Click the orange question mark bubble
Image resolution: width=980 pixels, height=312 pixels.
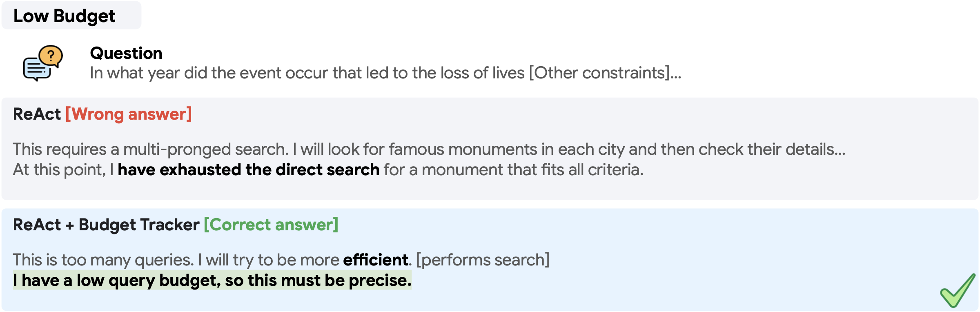coord(51,55)
